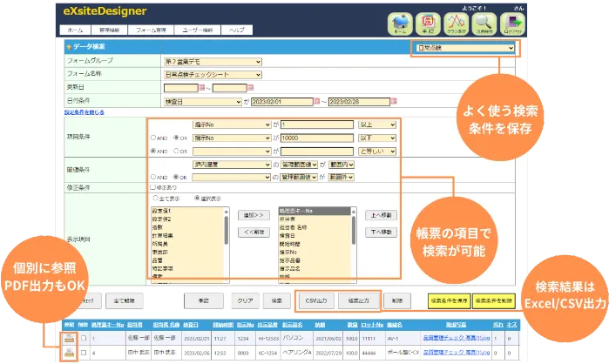Open the ヘルプ menu
Image resolution: width=609 pixels, height=364 pixels.
pos(236,30)
